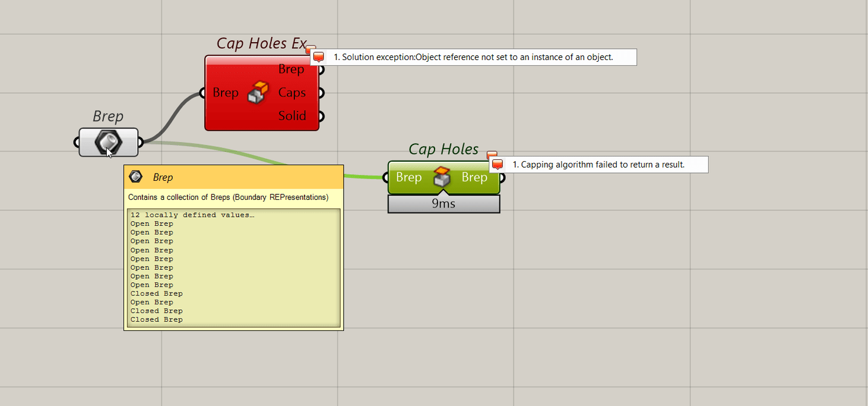Click the Brep output label on Cap Holes

coord(474,177)
